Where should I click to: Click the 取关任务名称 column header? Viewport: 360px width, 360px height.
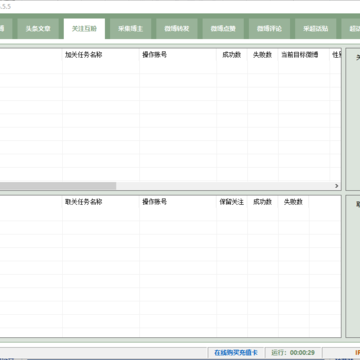(x=101, y=202)
